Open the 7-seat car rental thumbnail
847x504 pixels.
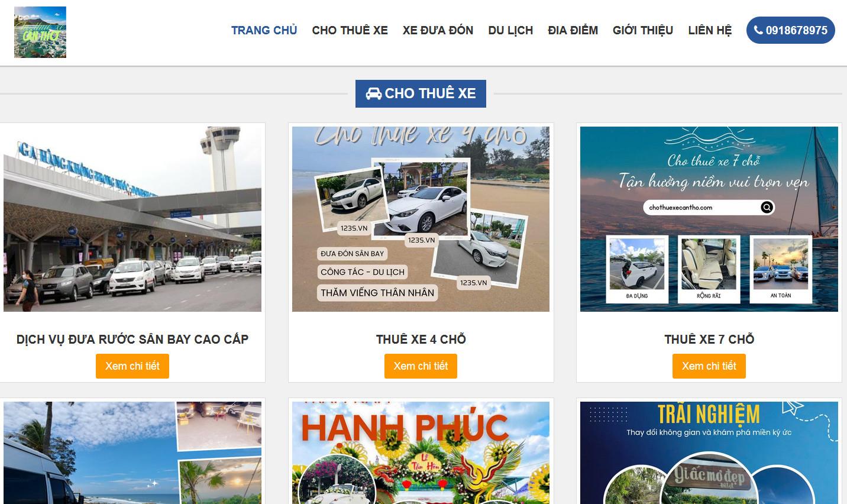click(x=709, y=219)
